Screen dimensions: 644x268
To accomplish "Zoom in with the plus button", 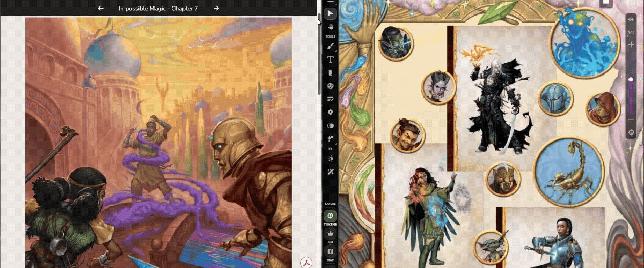I will pos(631,45).
